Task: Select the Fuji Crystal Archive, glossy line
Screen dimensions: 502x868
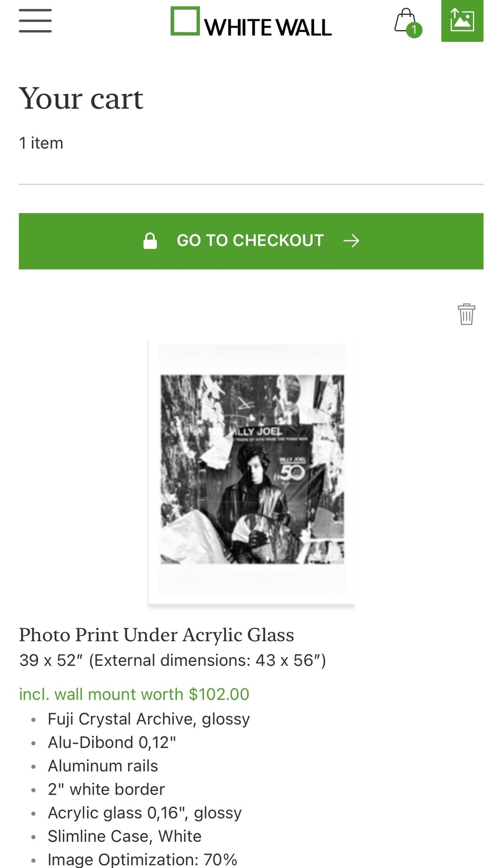Action: click(x=148, y=719)
